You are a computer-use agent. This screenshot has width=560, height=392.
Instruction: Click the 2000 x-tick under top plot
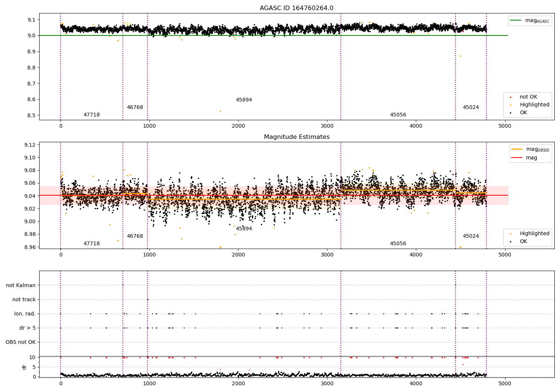[x=238, y=126]
